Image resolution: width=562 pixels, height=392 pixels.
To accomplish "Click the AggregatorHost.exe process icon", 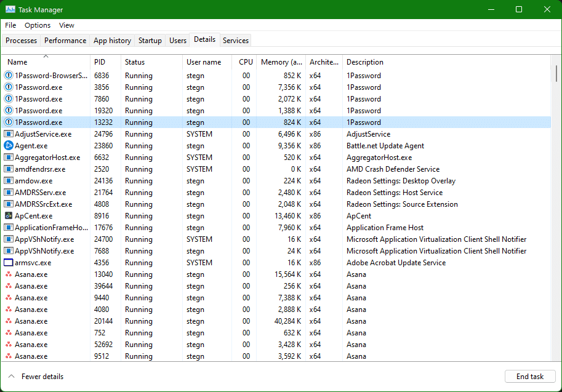I will point(8,158).
